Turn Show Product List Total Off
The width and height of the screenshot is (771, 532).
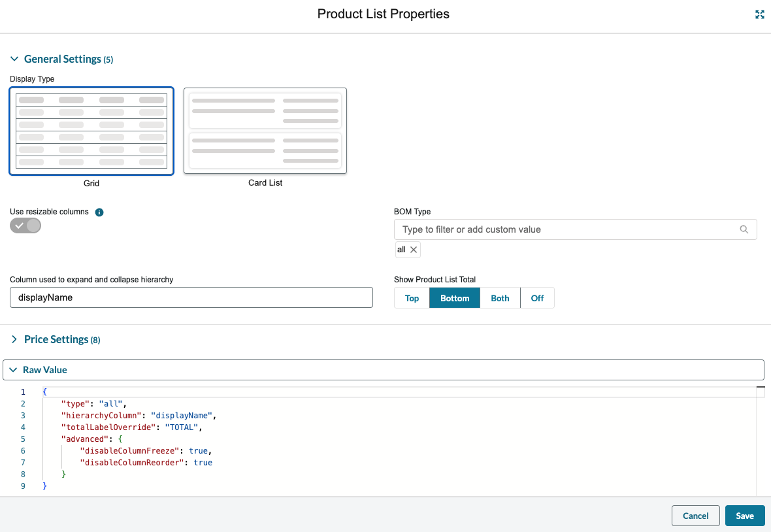(538, 298)
